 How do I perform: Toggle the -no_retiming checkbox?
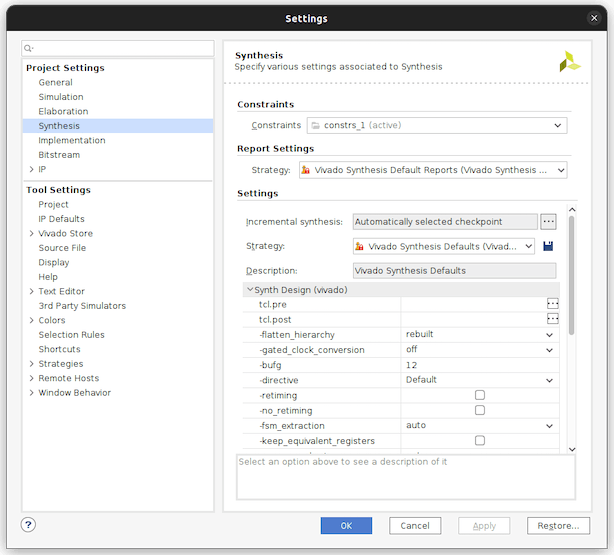(480, 410)
